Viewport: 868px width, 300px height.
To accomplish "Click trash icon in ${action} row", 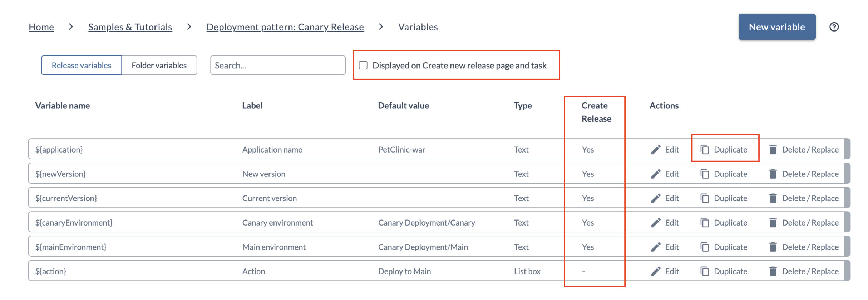I will (x=773, y=271).
